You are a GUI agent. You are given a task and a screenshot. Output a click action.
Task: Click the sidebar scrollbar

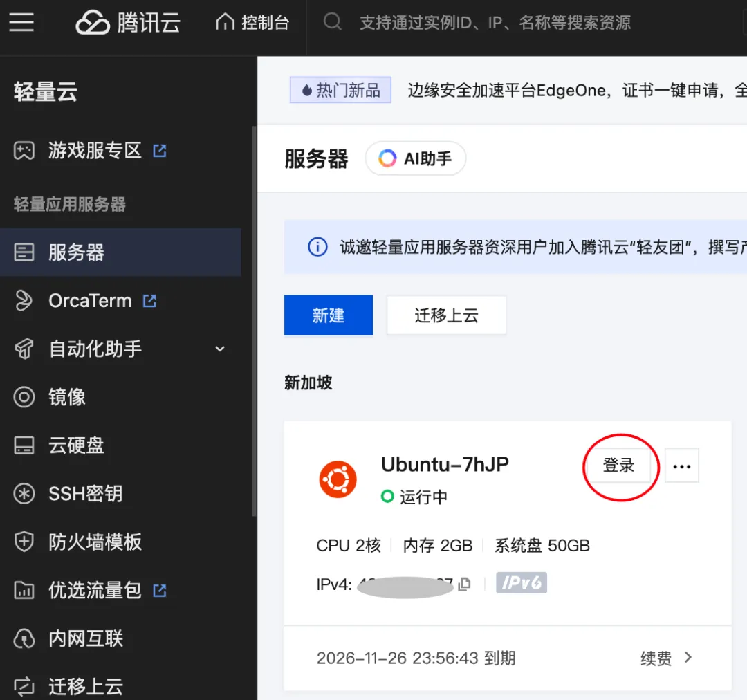tap(254, 321)
